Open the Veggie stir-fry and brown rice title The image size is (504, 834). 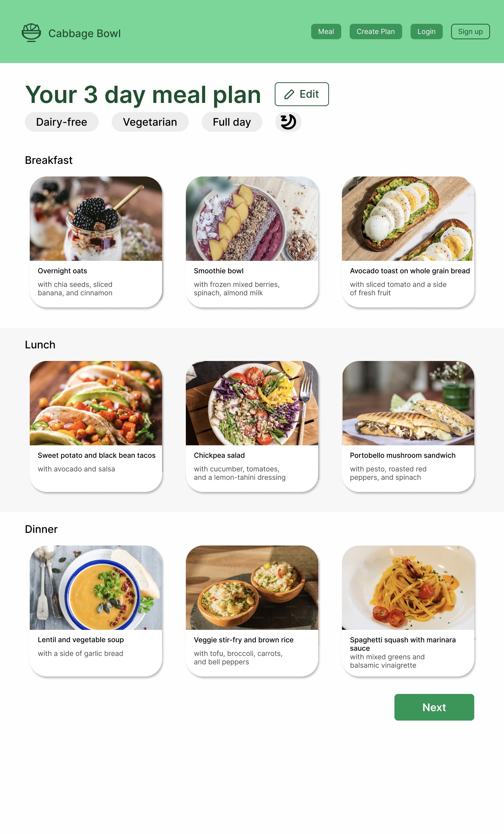click(x=244, y=640)
